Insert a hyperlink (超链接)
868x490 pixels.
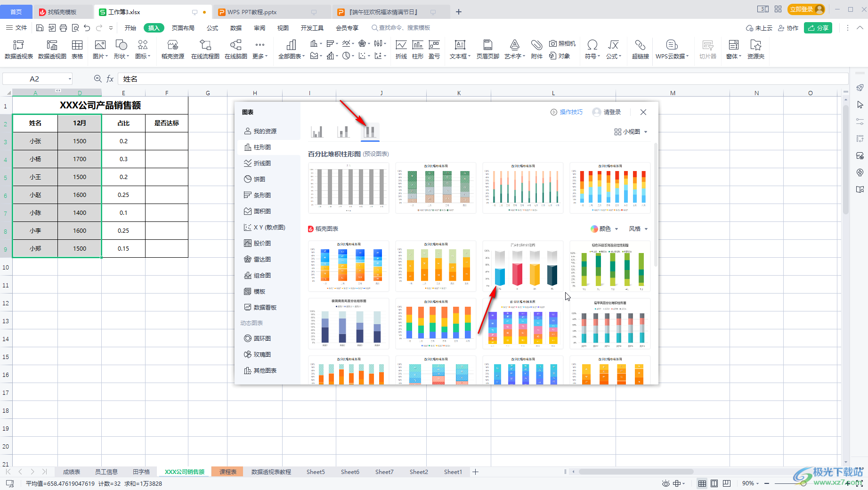[x=641, y=49]
